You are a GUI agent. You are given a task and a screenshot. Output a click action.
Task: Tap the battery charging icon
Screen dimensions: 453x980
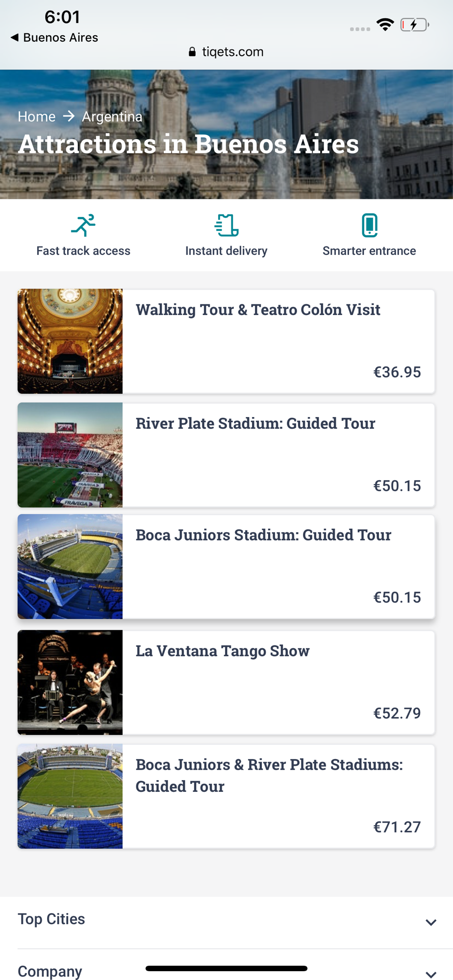(x=415, y=24)
